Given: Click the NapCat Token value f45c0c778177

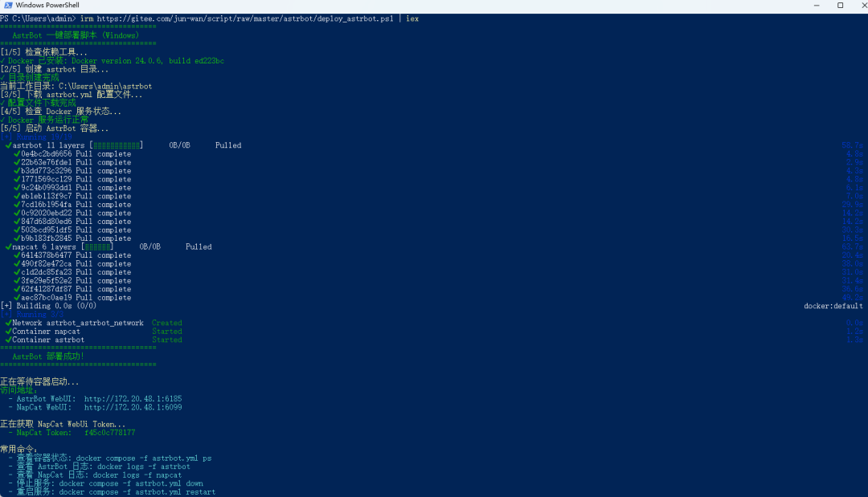Looking at the screenshot, I should 109,433.
